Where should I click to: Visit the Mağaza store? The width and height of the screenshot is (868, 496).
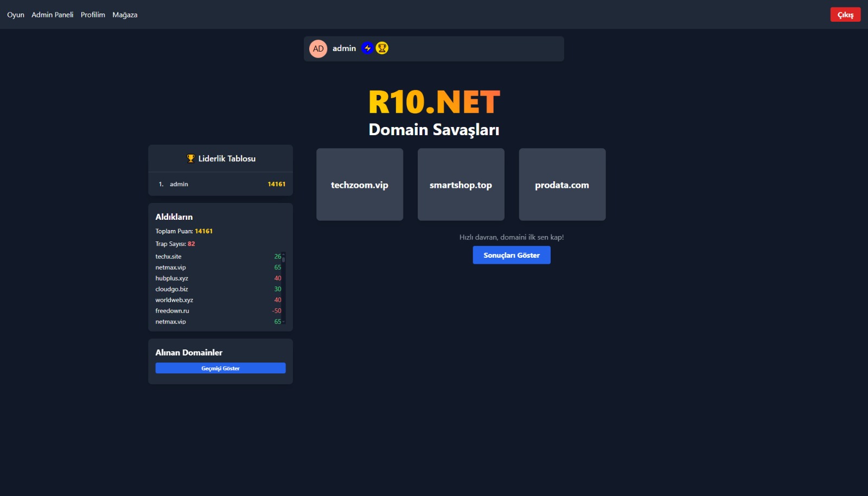point(125,15)
